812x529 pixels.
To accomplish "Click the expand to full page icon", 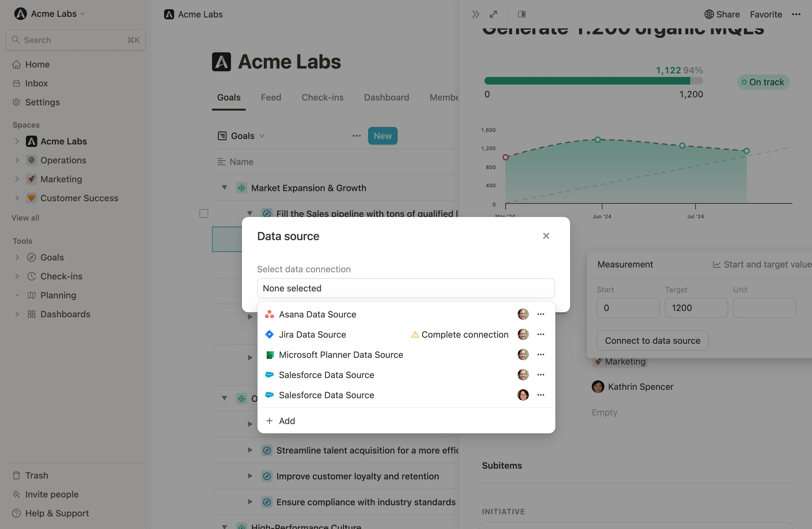I will [493, 14].
